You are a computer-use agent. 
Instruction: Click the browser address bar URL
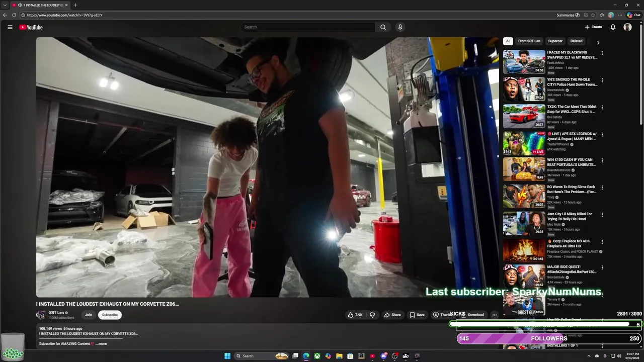click(x=64, y=15)
